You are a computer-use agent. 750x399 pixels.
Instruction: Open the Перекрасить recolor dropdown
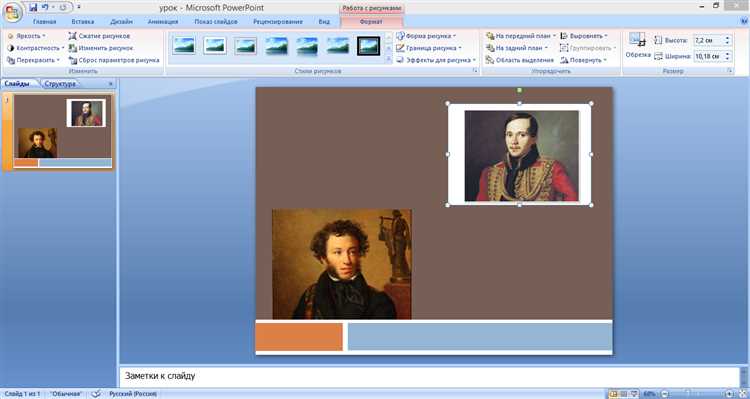point(33,60)
